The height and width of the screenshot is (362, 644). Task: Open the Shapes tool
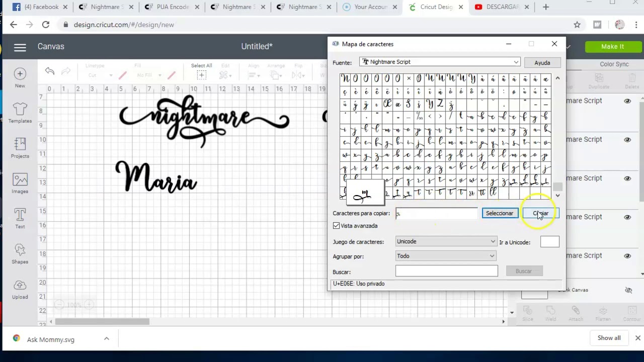(20, 249)
